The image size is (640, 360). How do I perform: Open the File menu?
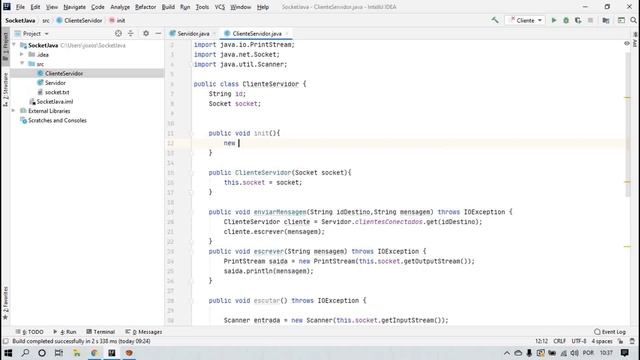(x=20, y=7)
